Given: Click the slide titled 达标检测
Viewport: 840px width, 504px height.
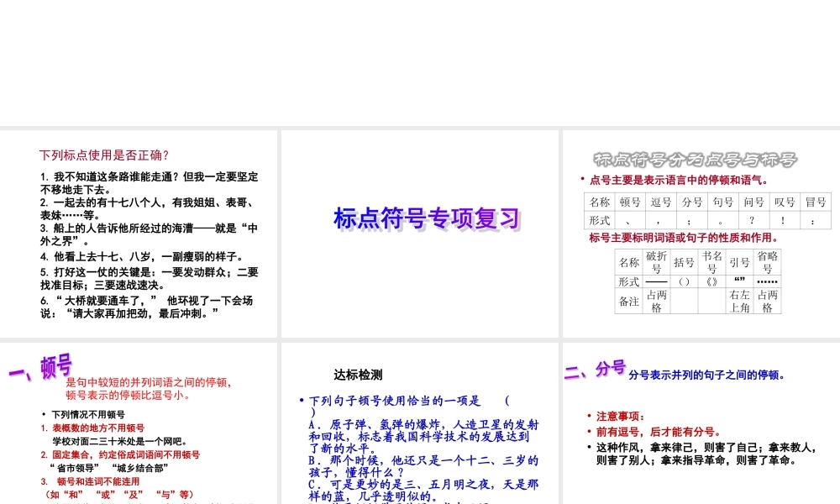Looking at the screenshot, I should (357, 375).
